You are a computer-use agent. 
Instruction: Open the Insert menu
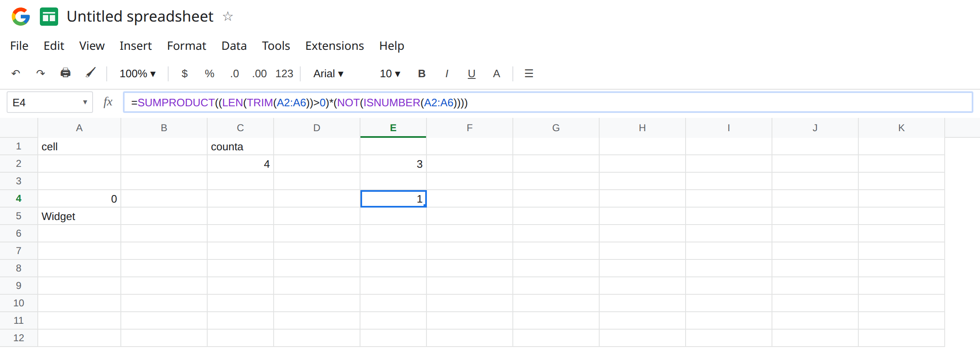[136, 46]
